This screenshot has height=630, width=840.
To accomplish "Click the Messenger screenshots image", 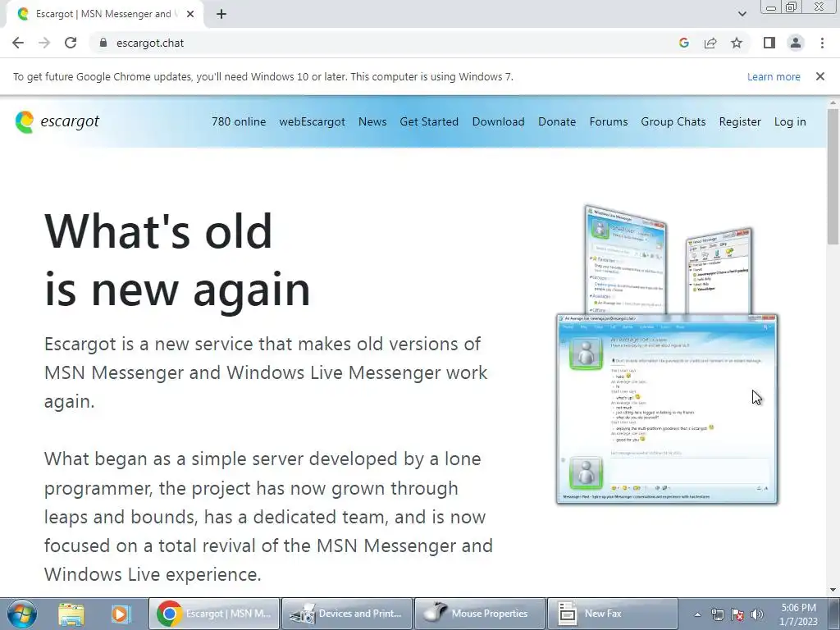I will coord(668,354).
